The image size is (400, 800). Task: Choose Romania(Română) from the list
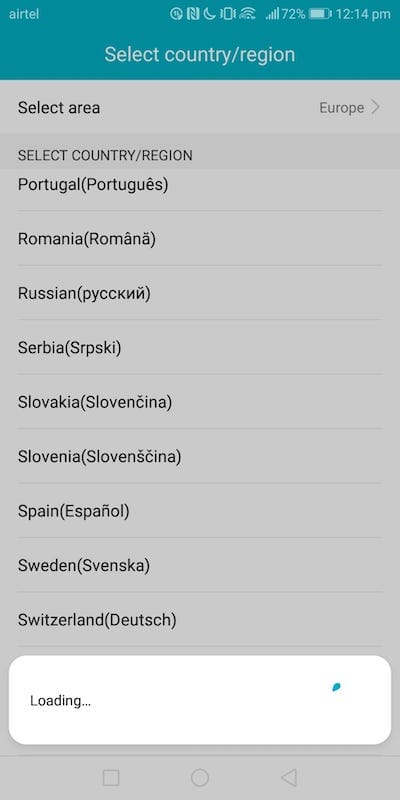point(200,238)
